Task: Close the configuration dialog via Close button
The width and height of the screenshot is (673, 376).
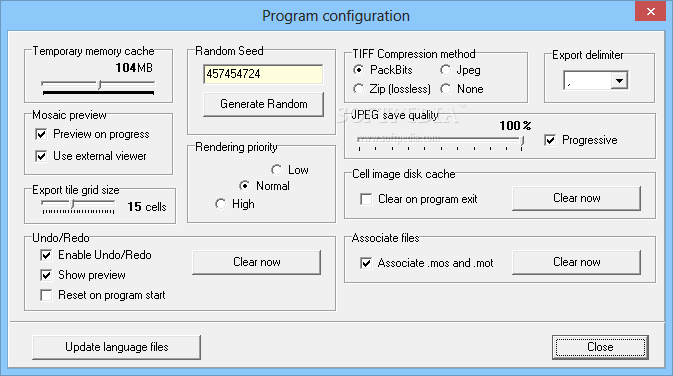Action: click(600, 347)
